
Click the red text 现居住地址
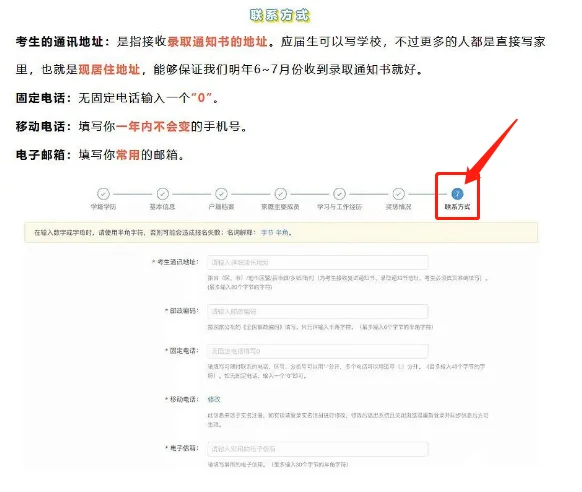pyautogui.click(x=109, y=69)
